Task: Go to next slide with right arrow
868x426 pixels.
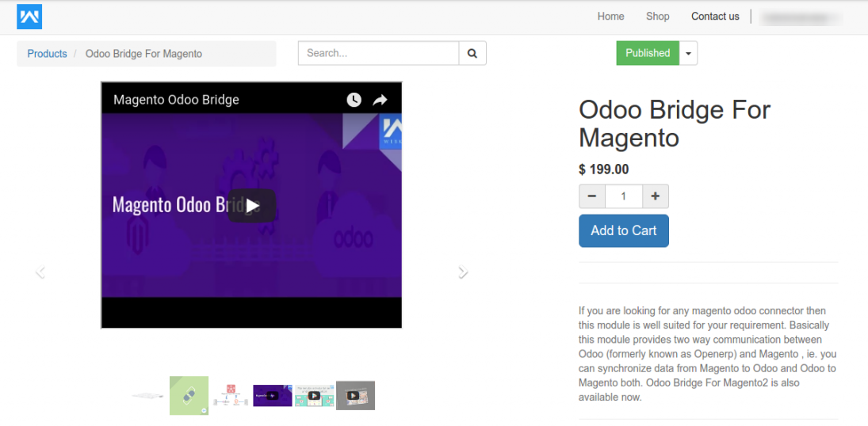Action: tap(463, 272)
